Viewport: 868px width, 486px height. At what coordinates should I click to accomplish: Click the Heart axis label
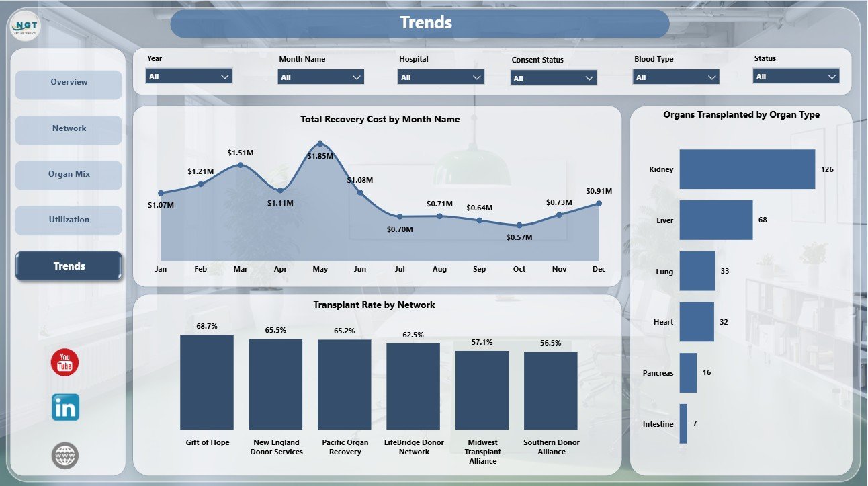click(664, 322)
